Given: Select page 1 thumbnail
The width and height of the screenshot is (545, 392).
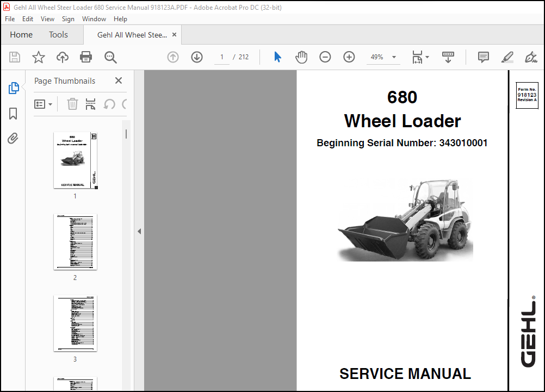Looking at the screenshot, I should point(76,160).
